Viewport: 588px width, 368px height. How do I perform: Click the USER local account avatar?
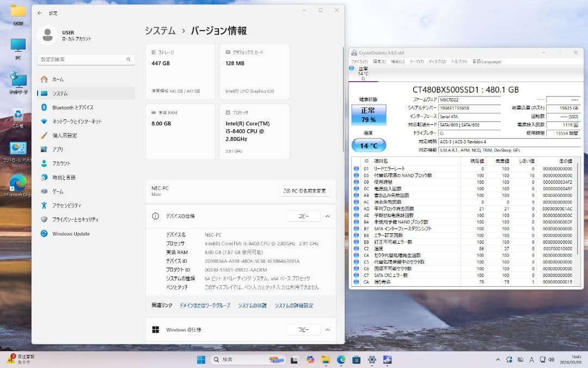[47, 35]
